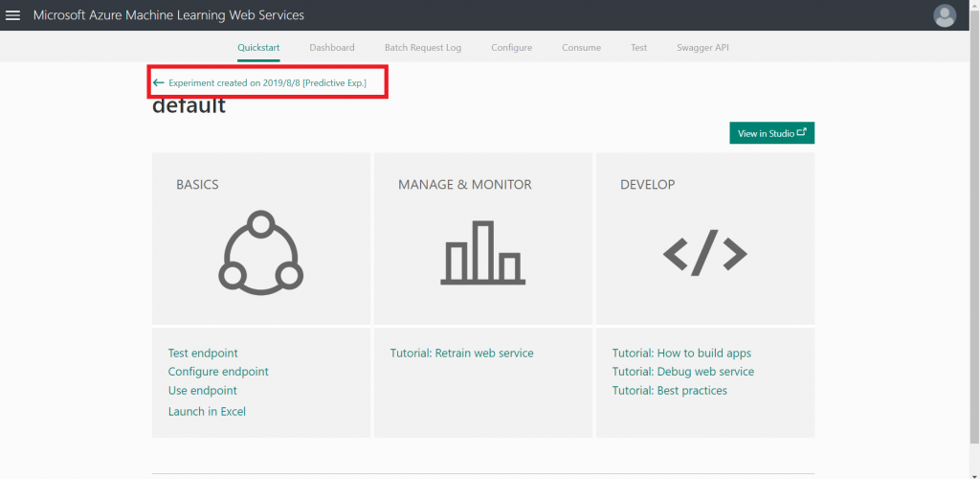
Task: Open the Batch Request Log tab
Action: click(x=423, y=48)
